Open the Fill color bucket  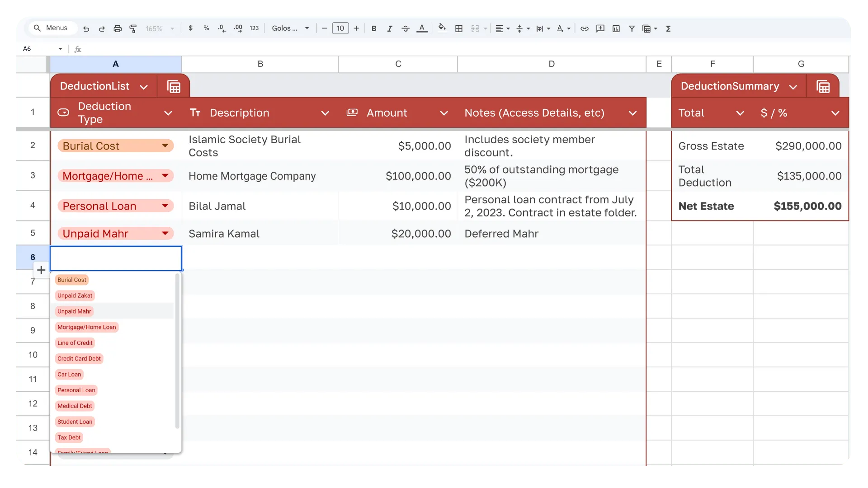pyautogui.click(x=442, y=28)
